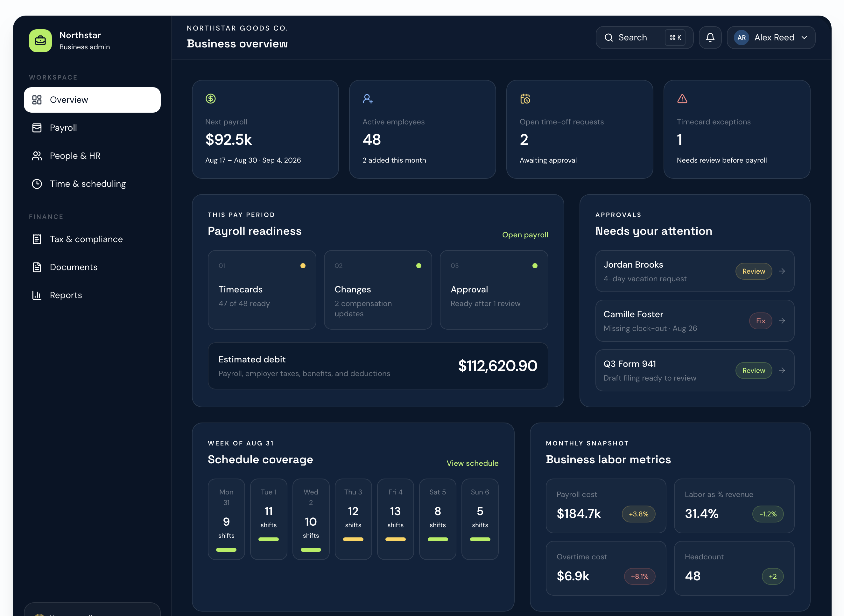The image size is (844, 616).
Task: Click the Active employees person-plus icon
Action: pyautogui.click(x=368, y=99)
